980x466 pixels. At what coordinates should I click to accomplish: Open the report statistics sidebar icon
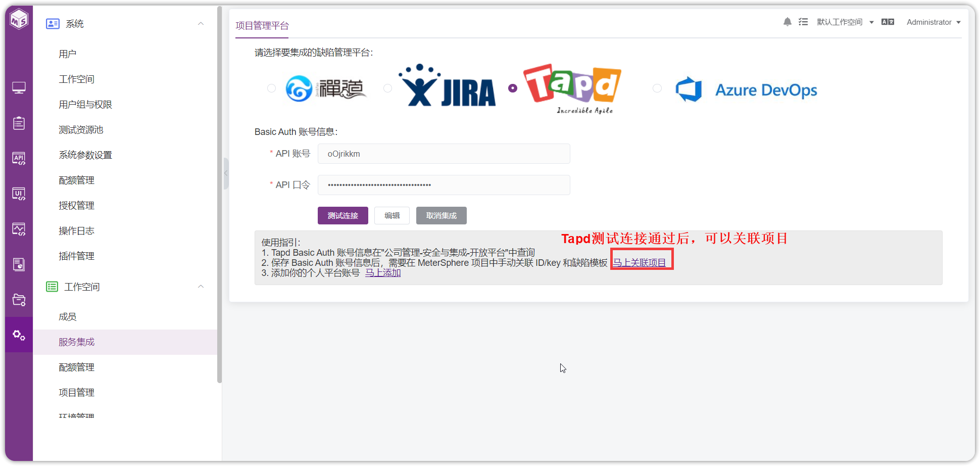point(19,264)
